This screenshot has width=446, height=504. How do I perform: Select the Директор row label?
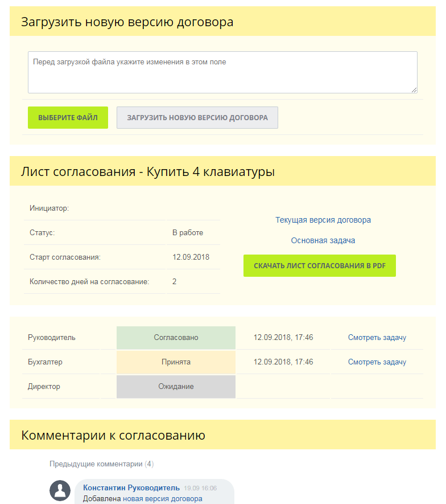coord(44,387)
